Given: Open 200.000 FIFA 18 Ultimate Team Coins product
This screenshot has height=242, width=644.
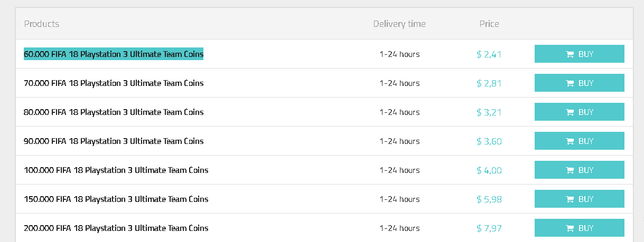Looking at the screenshot, I should click(116, 228).
